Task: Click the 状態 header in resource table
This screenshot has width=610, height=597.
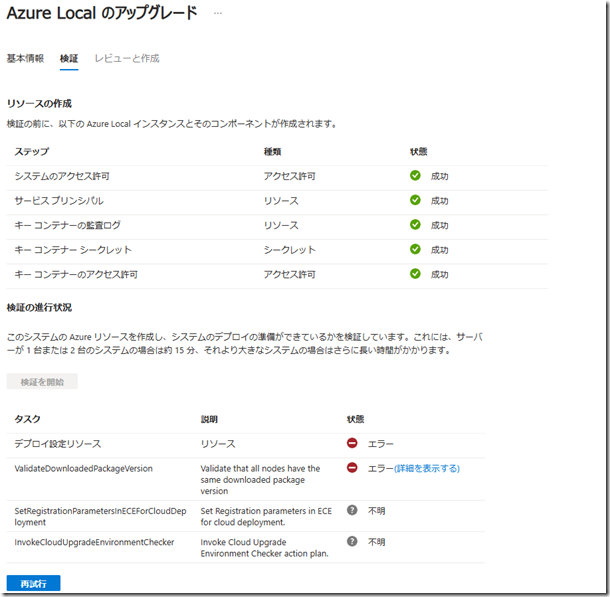Action: [419, 152]
